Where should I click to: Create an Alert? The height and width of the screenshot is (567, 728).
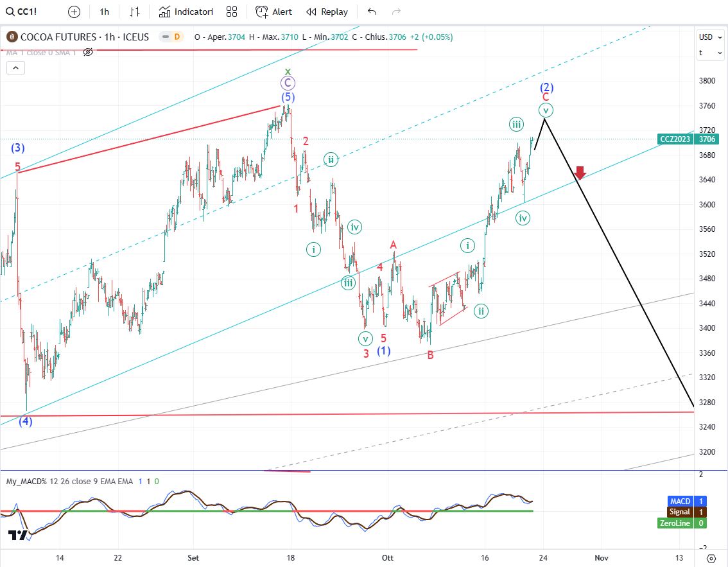pos(274,12)
